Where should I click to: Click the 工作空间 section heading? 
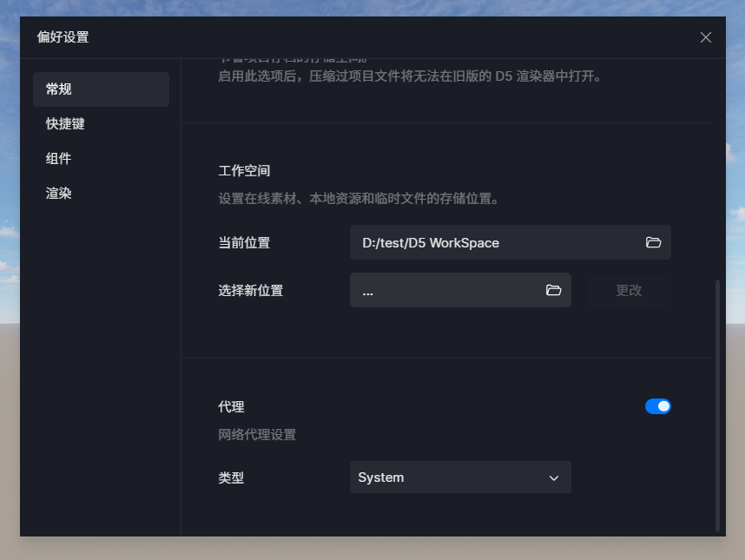[x=244, y=171]
